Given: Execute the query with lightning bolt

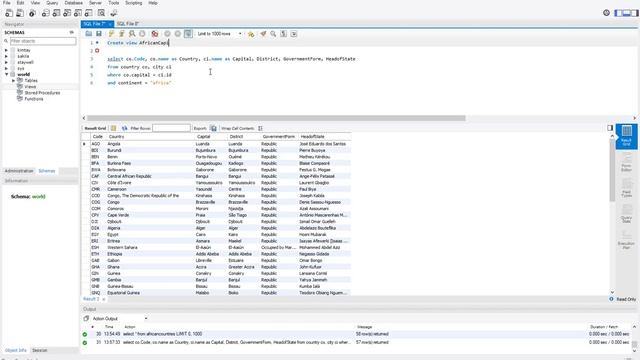Looking at the screenshot, I should [111, 34].
